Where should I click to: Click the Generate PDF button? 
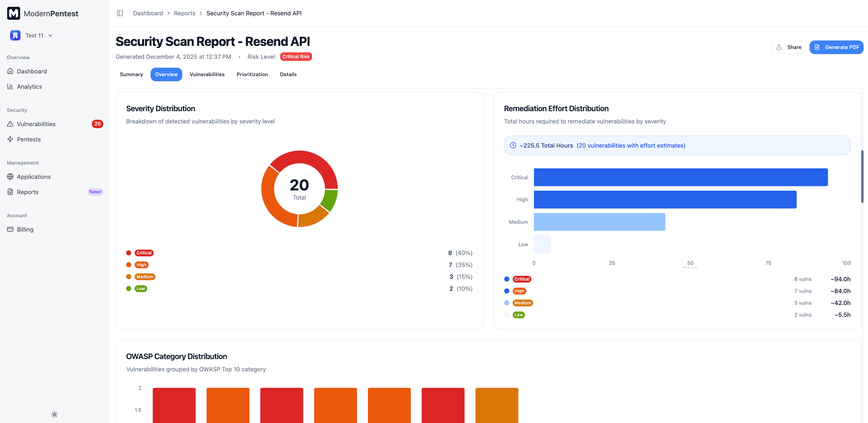837,47
